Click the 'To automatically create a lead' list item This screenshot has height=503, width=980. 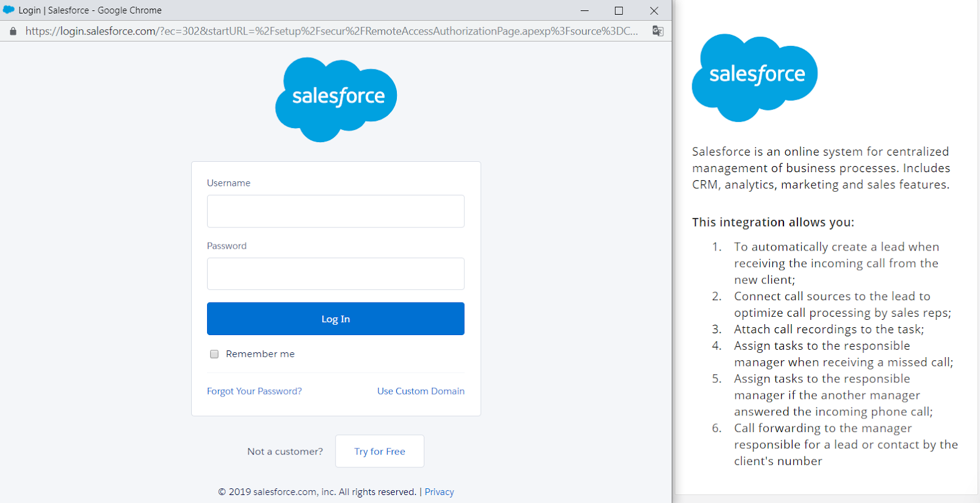(837, 263)
